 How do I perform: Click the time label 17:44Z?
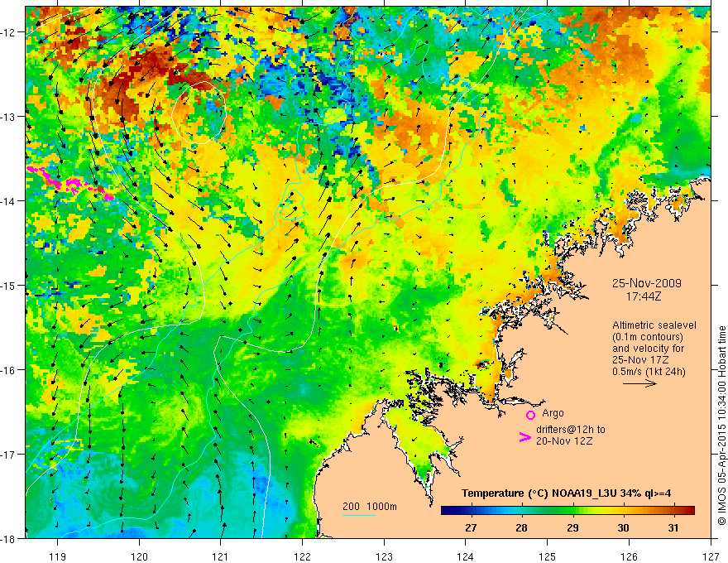click(x=643, y=296)
